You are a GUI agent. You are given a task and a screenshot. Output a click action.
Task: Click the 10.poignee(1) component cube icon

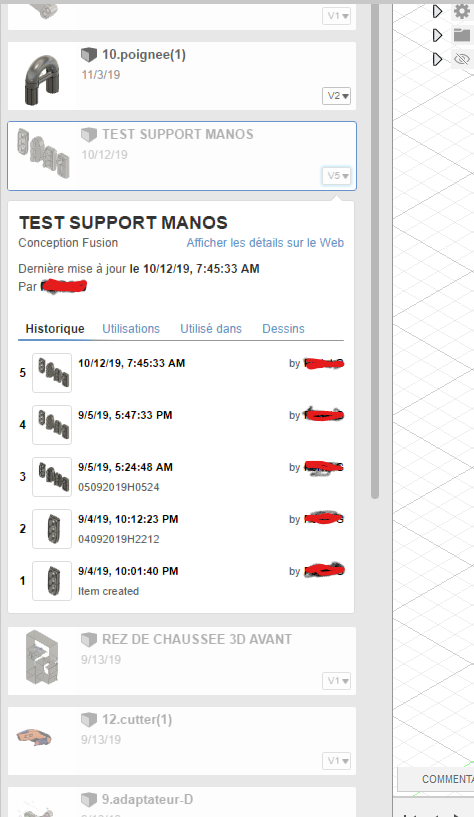89,55
